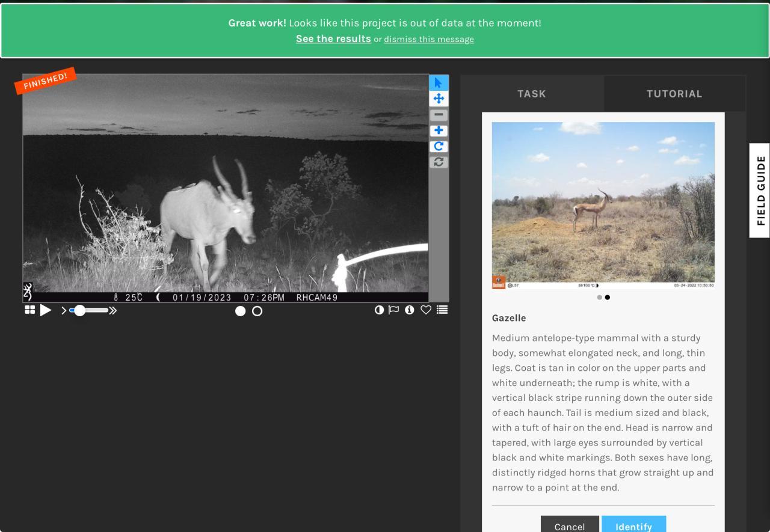Follow the 'See the results' link
The width and height of the screenshot is (770, 532).
(x=333, y=38)
